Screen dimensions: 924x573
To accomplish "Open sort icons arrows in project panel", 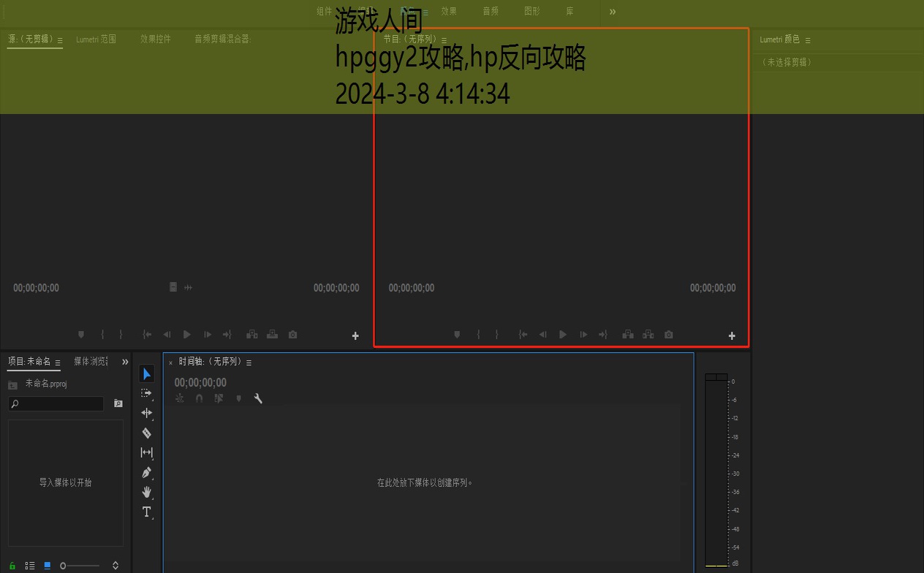I will pos(115,566).
